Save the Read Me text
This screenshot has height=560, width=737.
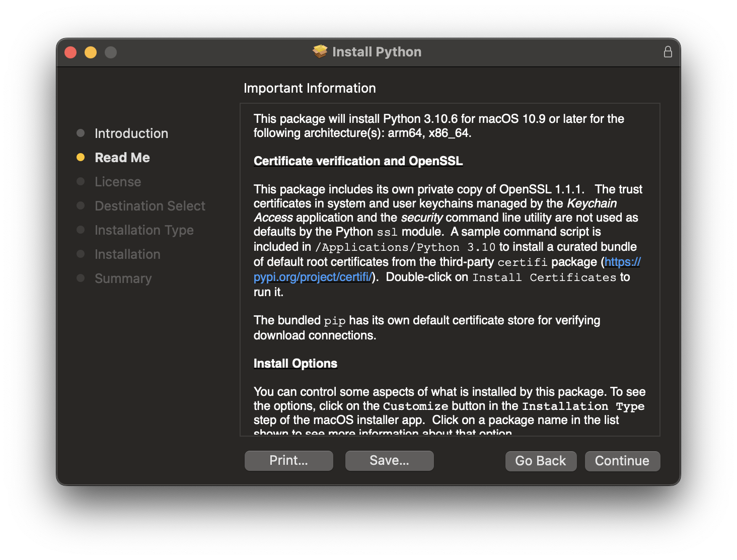(389, 460)
